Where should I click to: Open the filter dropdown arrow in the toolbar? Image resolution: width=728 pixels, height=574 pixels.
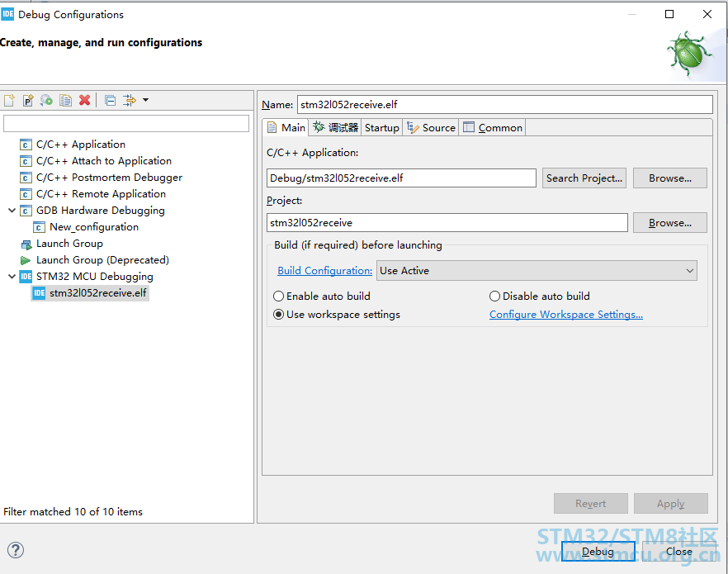click(146, 100)
